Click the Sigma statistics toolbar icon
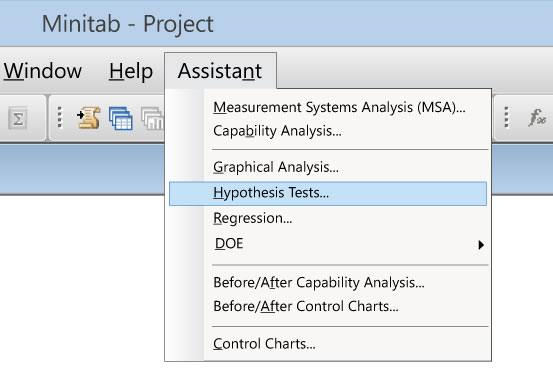The height and width of the screenshot is (383, 553). coord(18,119)
